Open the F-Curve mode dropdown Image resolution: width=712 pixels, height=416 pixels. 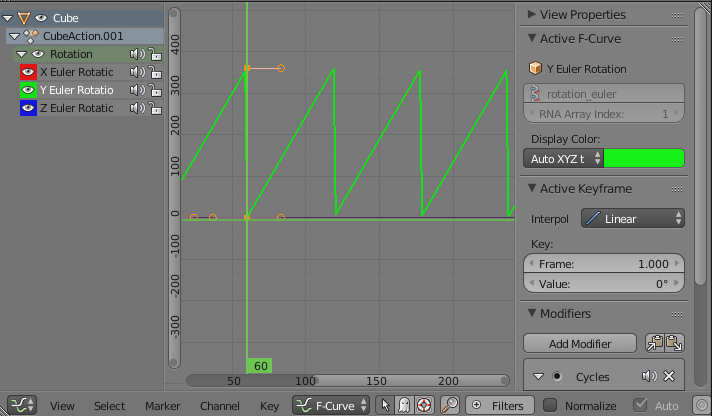coord(331,405)
